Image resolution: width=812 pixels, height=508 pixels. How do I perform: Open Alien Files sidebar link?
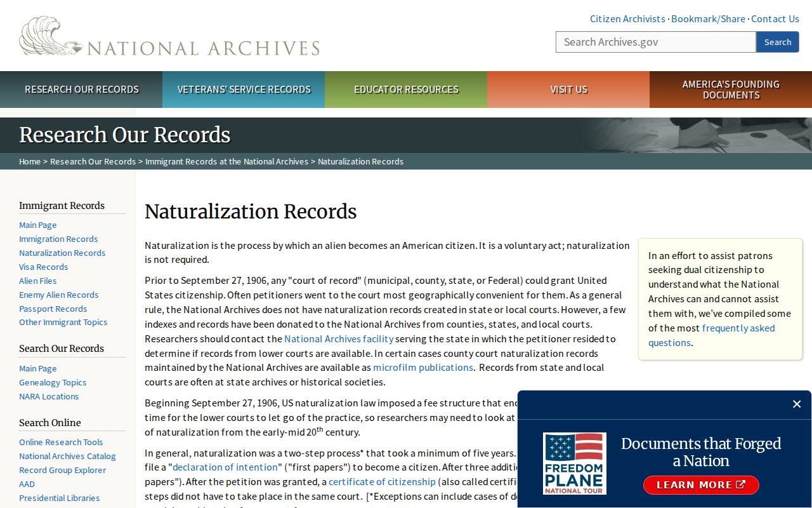point(37,281)
